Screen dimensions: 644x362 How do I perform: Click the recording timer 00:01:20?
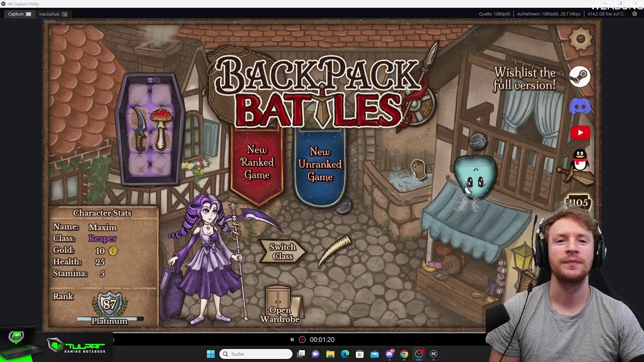[322, 339]
